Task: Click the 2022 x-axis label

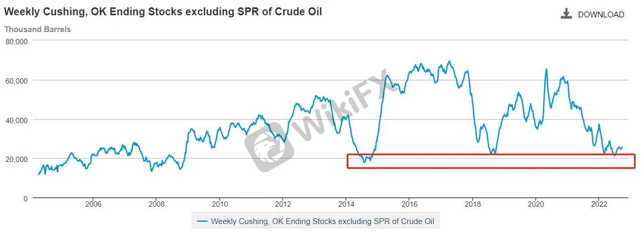Action: coord(599,205)
